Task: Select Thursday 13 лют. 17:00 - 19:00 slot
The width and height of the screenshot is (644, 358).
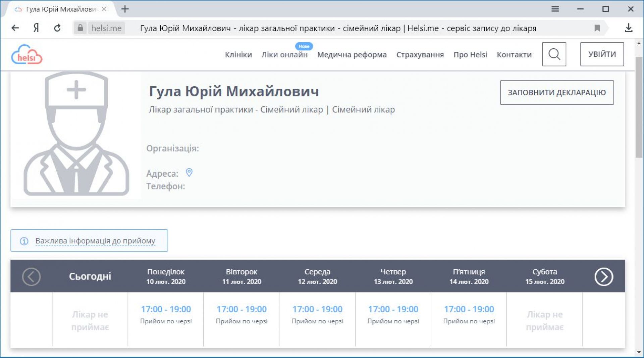Action: pyautogui.click(x=393, y=309)
